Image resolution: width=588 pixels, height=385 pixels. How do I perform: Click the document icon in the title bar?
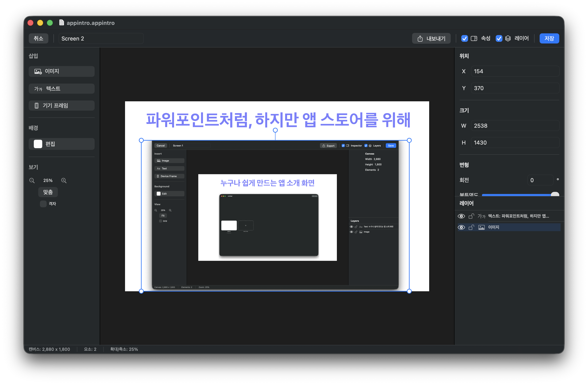(x=62, y=23)
